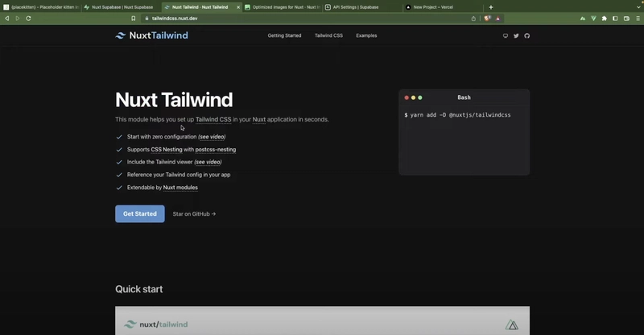Toggle the browser sidebar panel icon
Viewport: 644px width, 335px height.
point(615,19)
